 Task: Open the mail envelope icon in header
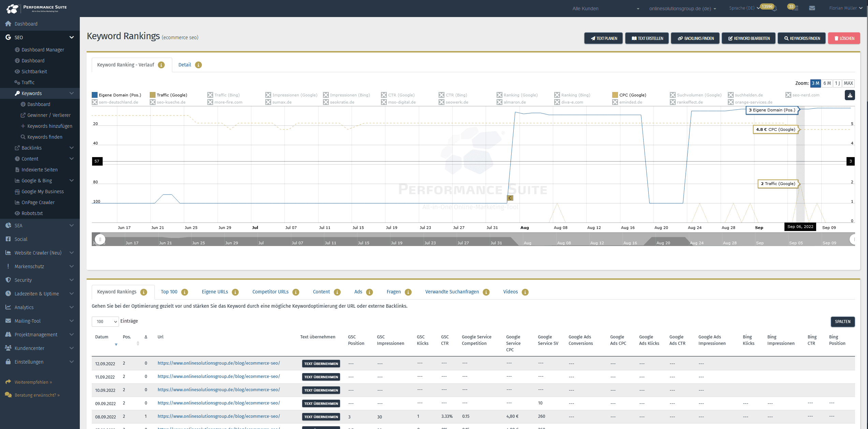[x=812, y=8]
